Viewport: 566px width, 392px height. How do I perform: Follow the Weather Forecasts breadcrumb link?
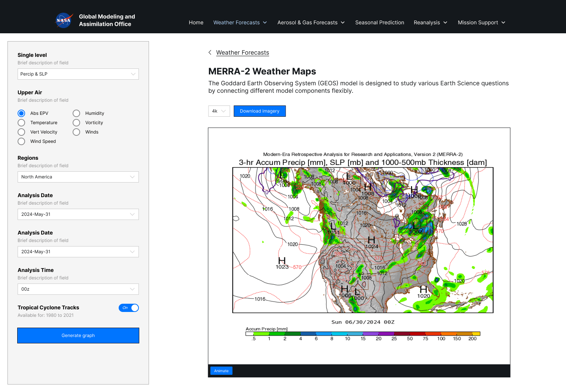point(243,53)
